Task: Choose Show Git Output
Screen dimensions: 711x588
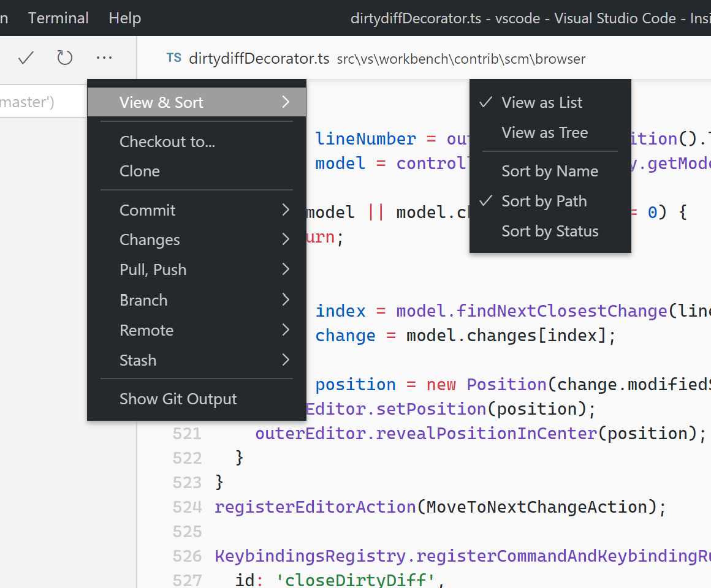Action: click(196, 399)
